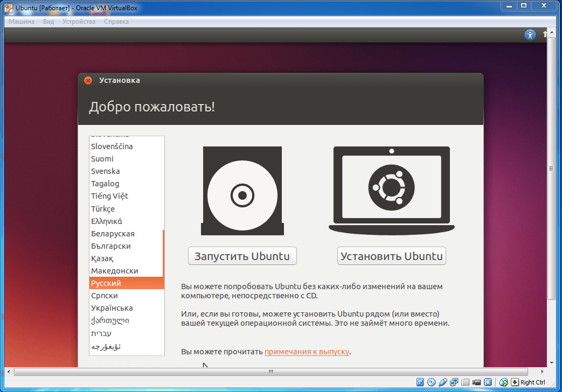Click the video capture status icon
The height and width of the screenshot is (392, 562).
pyautogui.click(x=476, y=382)
